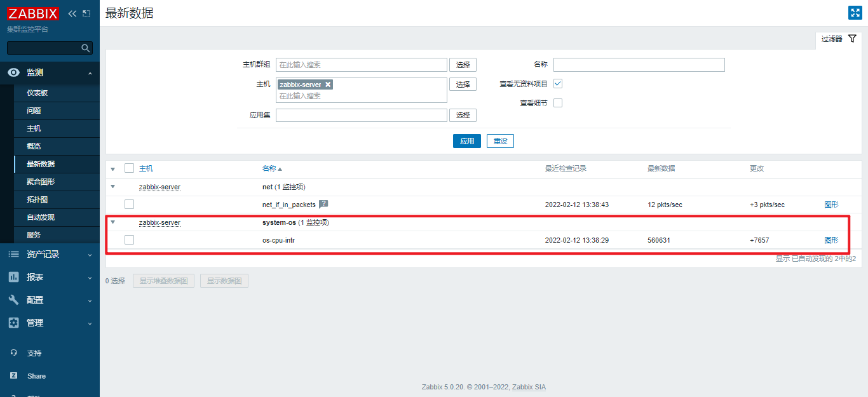Expand the 配置 menu chevron
The height and width of the screenshot is (397, 868).
90,300
